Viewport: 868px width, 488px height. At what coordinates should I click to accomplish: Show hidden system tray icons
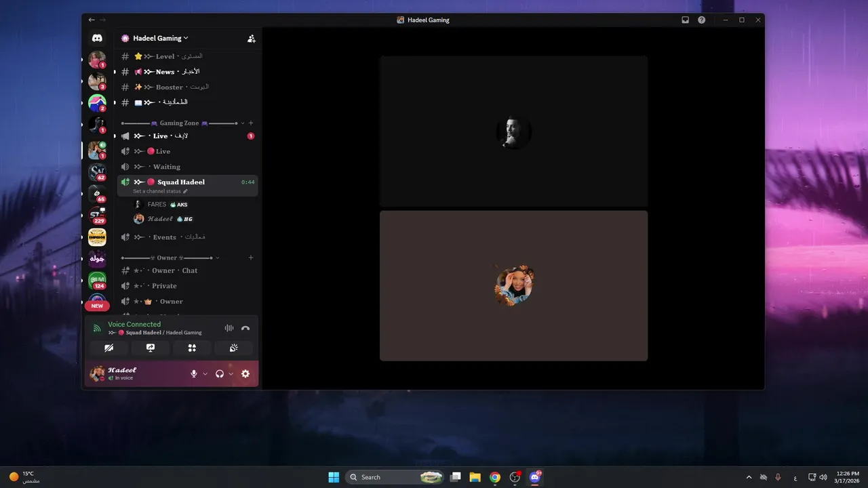pos(749,477)
